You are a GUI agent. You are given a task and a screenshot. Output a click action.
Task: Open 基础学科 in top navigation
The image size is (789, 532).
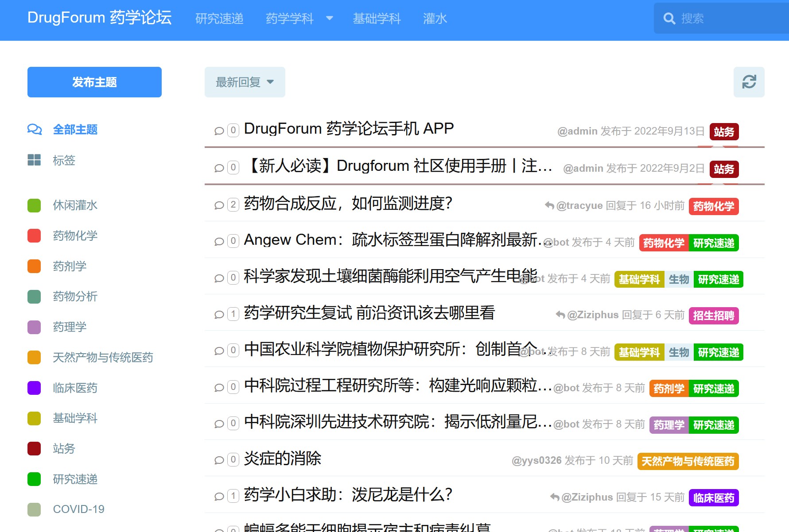click(x=377, y=19)
